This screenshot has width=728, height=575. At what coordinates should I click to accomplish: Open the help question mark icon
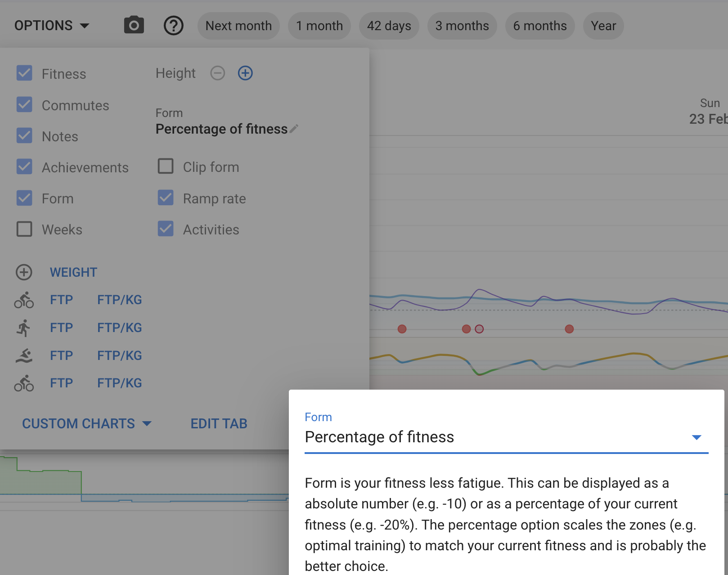pos(173,26)
